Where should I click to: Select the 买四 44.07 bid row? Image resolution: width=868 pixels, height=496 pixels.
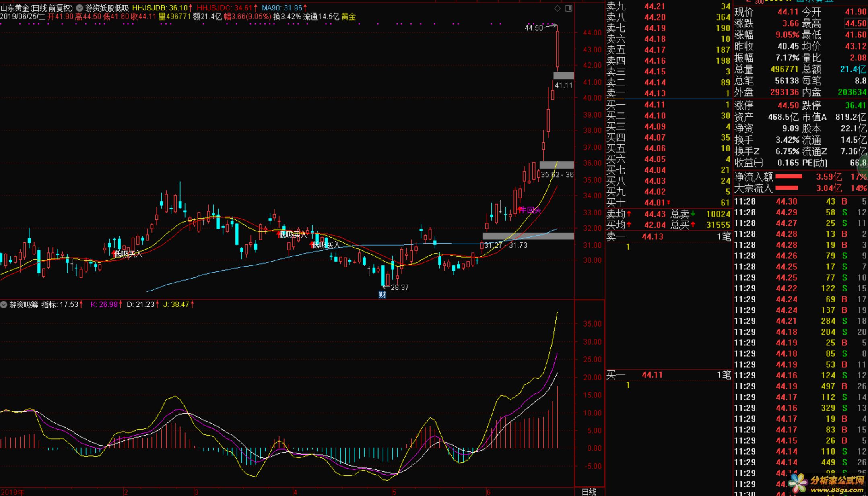point(668,138)
